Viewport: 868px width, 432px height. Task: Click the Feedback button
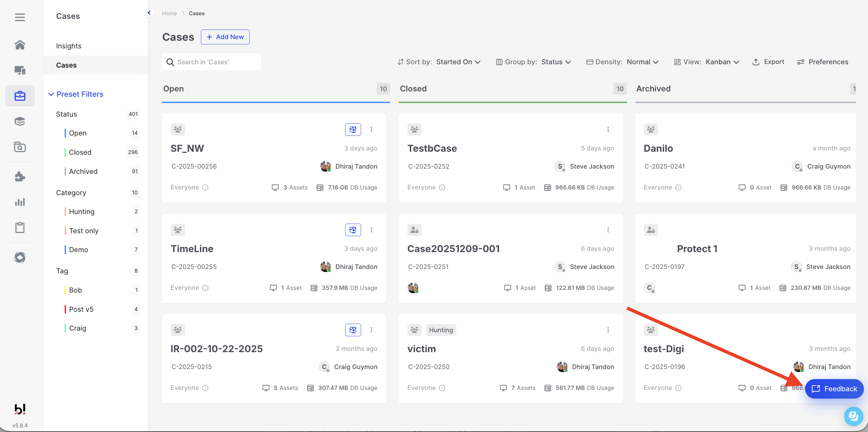pyautogui.click(x=834, y=389)
